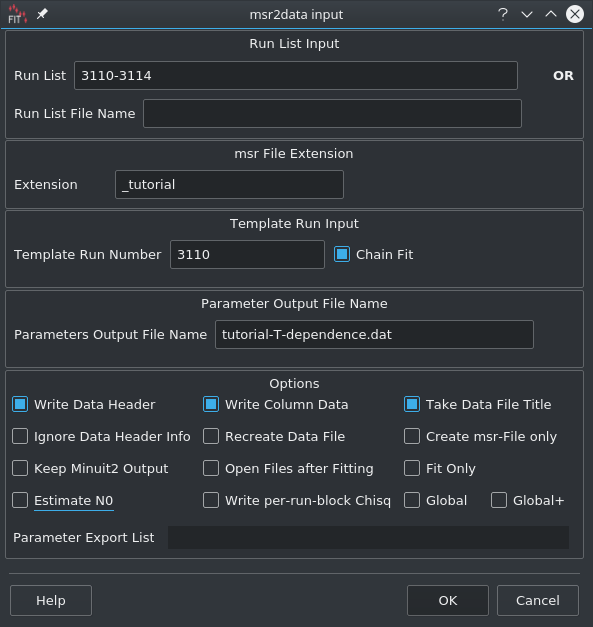Uncheck Take Data File Title
The width and height of the screenshot is (593, 627).
[x=412, y=404]
